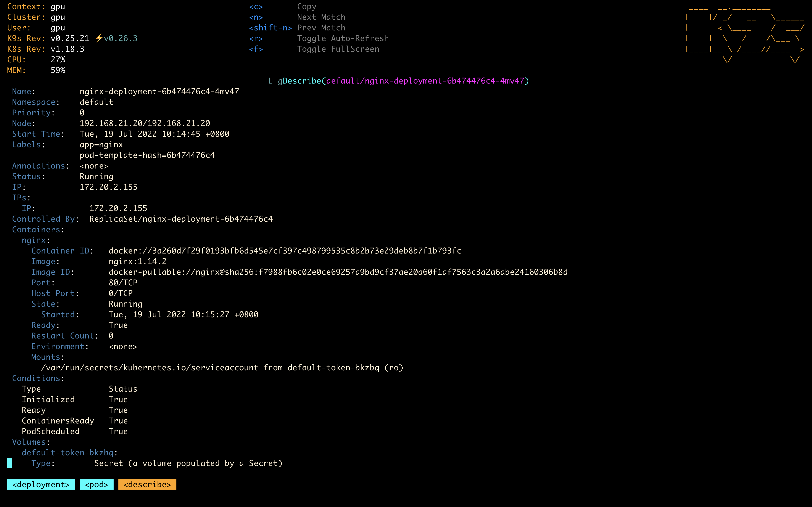
Task: Click the <shift-n> Prev Match shortcut
Action: pos(270,28)
